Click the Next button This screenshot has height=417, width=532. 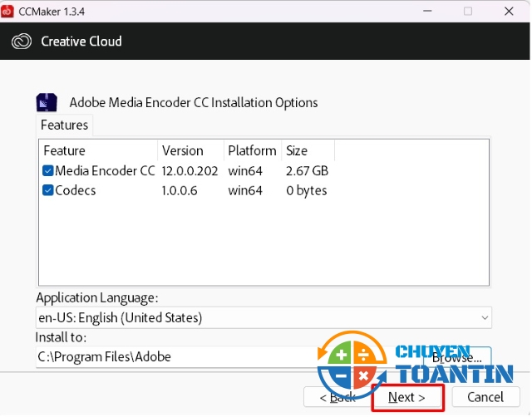coord(408,399)
